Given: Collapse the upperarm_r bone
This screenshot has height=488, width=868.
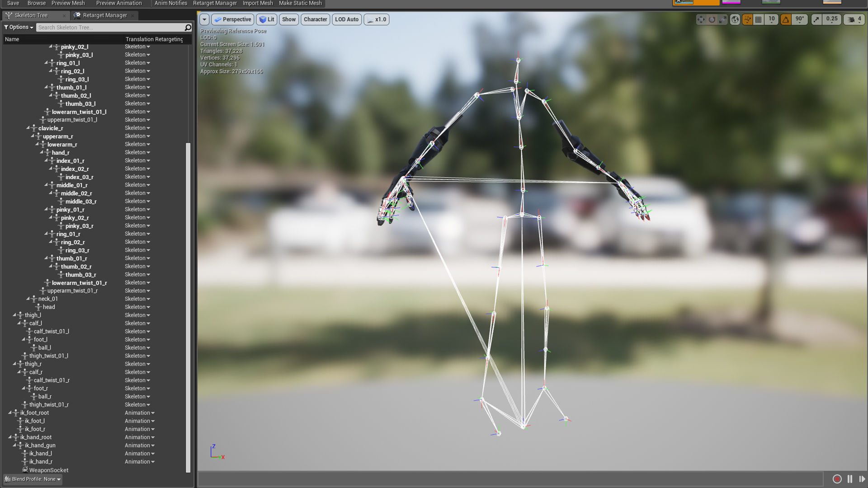Looking at the screenshot, I should pyautogui.click(x=33, y=136).
